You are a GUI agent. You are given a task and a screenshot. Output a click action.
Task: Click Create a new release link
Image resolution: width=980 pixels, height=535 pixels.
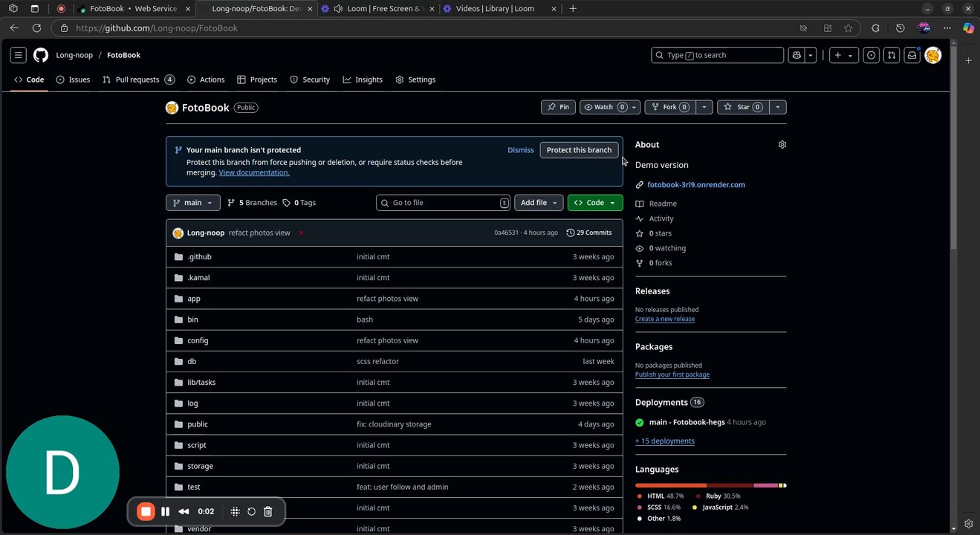pyautogui.click(x=665, y=319)
